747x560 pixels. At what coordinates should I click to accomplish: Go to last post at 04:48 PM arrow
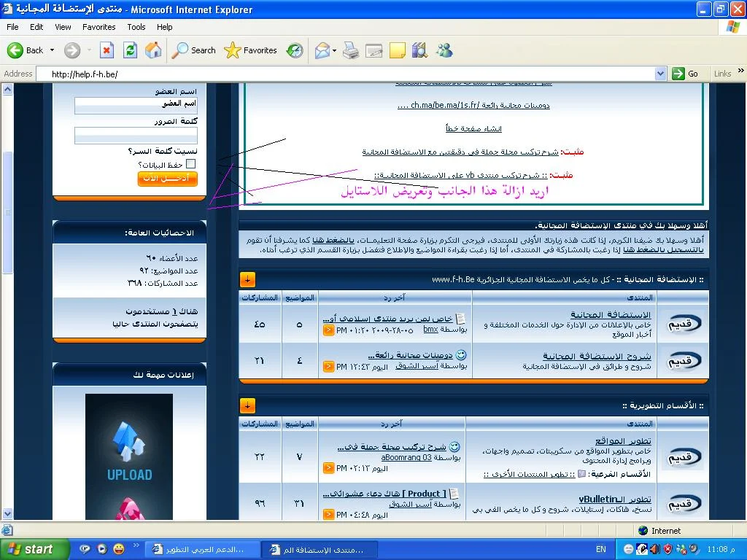329,514
